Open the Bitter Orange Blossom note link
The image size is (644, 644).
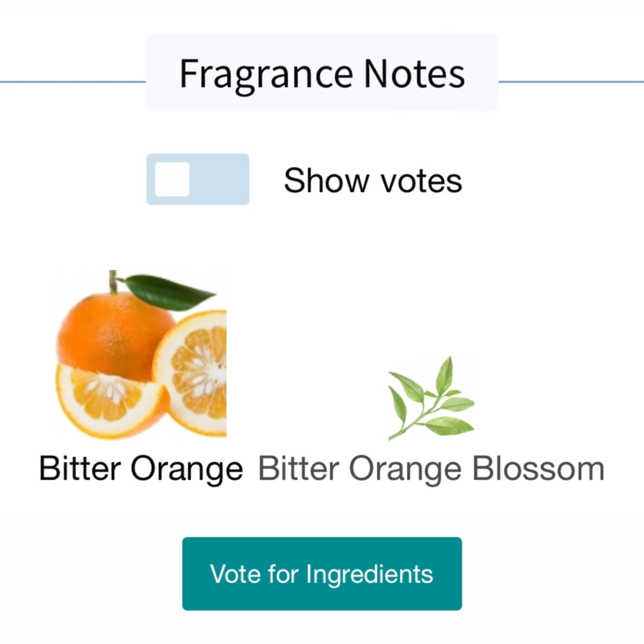click(x=431, y=469)
